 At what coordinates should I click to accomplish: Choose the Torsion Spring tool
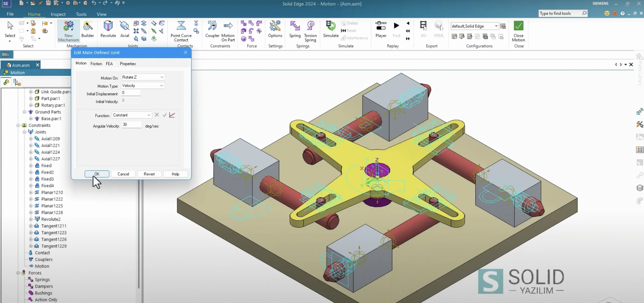pyautogui.click(x=310, y=31)
